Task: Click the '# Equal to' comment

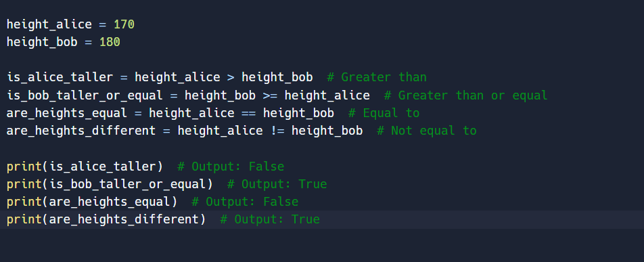Action: pos(384,113)
